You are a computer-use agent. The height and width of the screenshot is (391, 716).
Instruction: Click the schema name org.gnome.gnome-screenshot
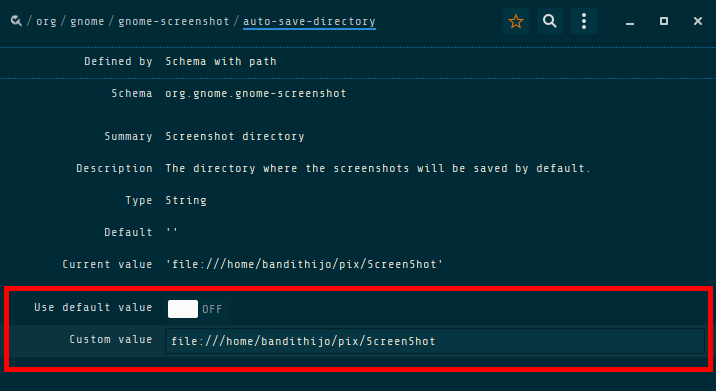(x=256, y=94)
